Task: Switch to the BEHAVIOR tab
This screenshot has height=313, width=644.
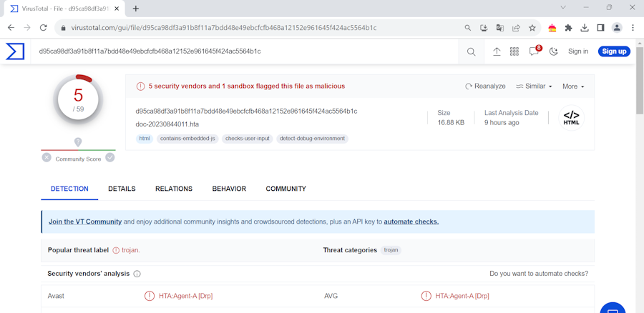Action: tap(229, 189)
